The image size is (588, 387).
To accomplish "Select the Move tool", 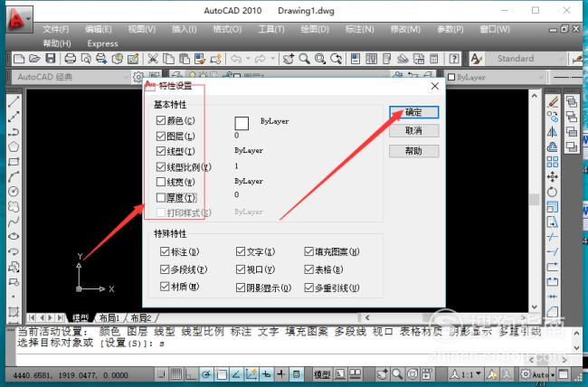I will [553, 176].
